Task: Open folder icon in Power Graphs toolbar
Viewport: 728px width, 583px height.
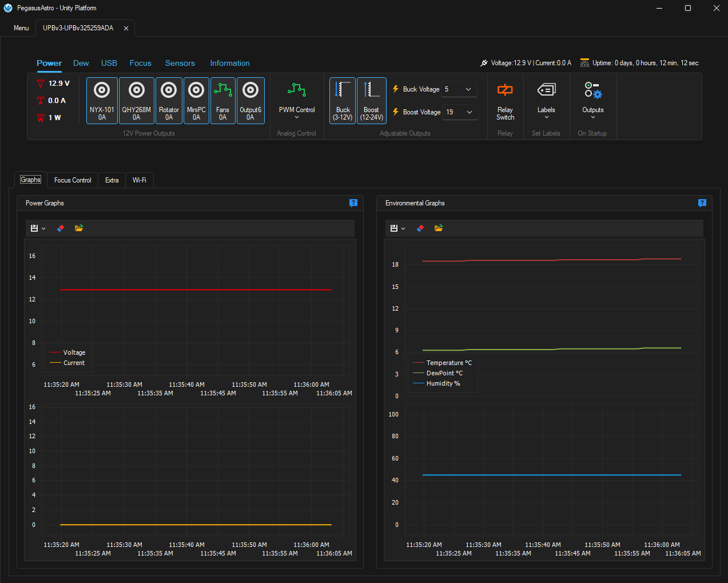Action: coord(79,228)
